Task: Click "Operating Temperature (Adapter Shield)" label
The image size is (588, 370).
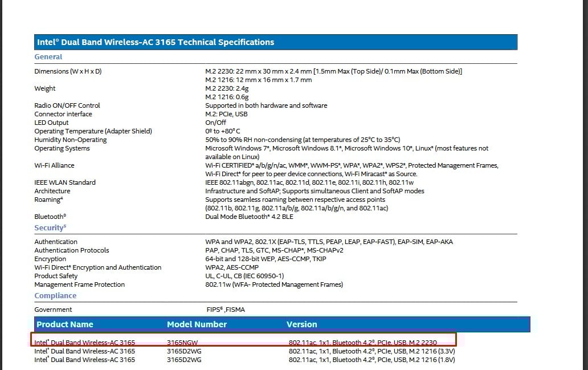Action: pyautogui.click(x=93, y=131)
